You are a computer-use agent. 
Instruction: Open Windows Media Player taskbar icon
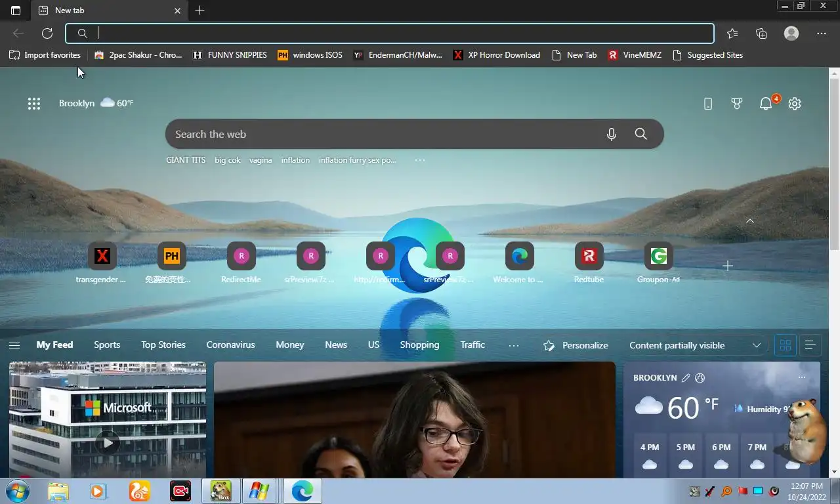point(98,491)
